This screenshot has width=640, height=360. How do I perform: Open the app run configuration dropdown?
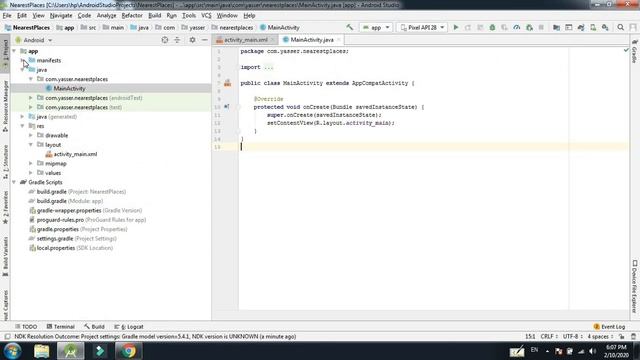(x=376, y=27)
